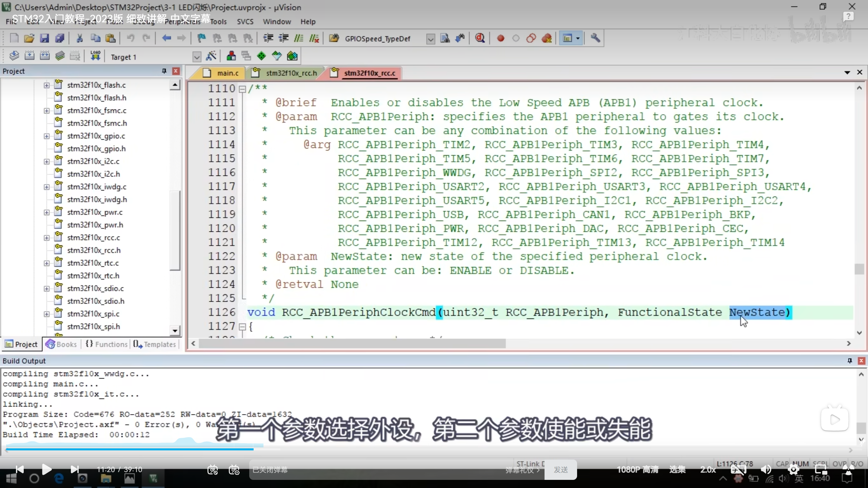Click the Download to flash LOAD icon
868x488 pixels.
pyautogui.click(x=95, y=56)
